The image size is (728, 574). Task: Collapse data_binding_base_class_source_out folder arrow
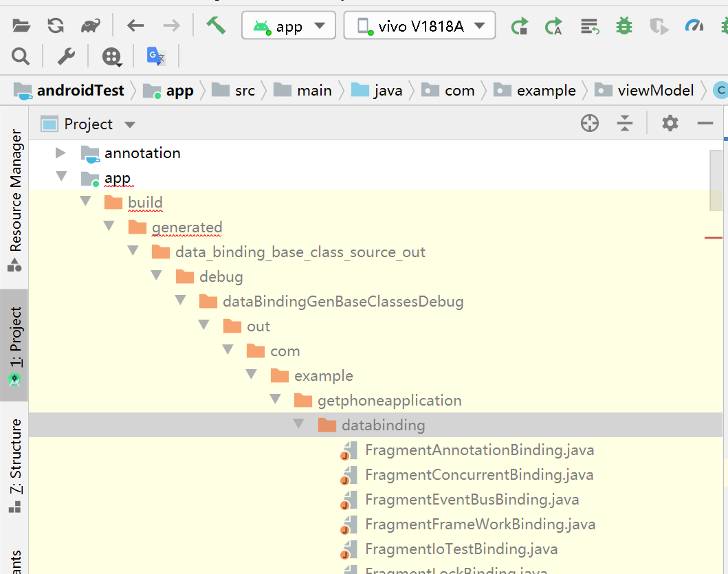[x=133, y=251]
